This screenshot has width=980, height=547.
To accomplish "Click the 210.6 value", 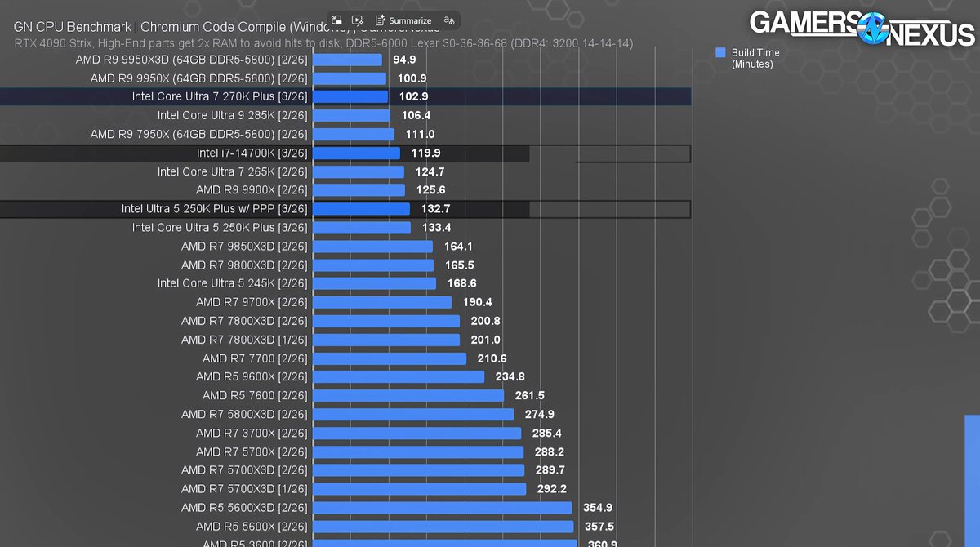I will [x=492, y=358].
